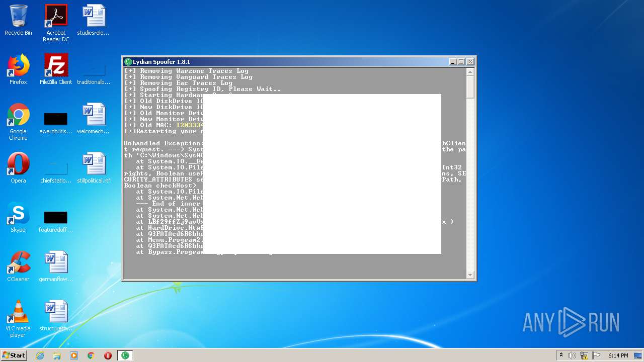Viewport: 644px width, 362px height.
Task: Maximize the Lydian Spoofer window
Action: click(461, 62)
